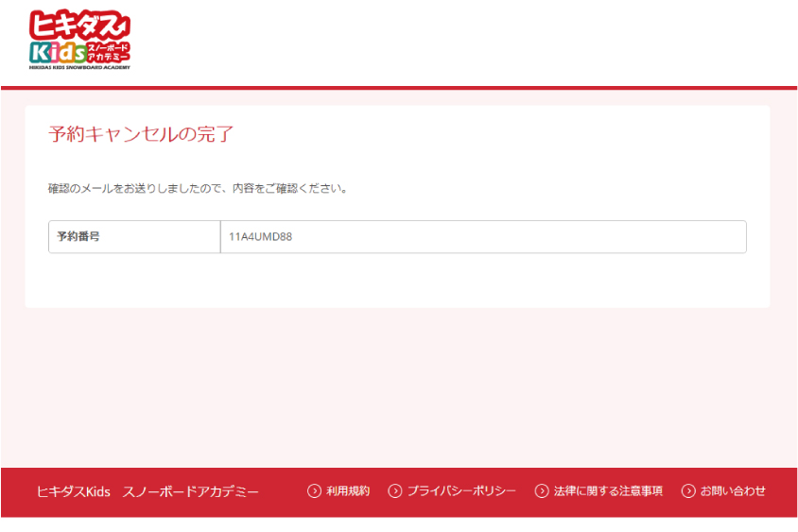Image resolution: width=798 pixels, height=532 pixels.
Task: Select the reservation number 11A4UMD88
Action: [261, 236]
